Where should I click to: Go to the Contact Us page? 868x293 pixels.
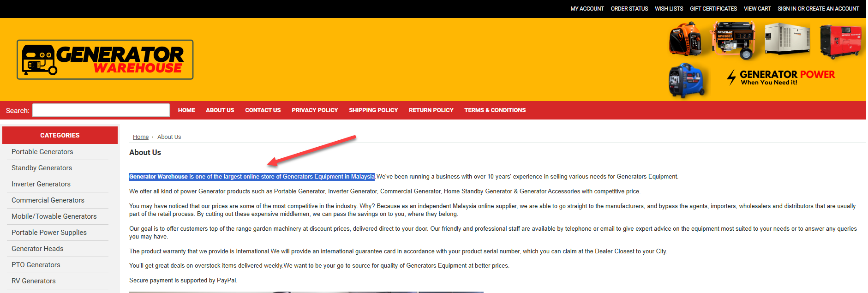[x=263, y=110]
